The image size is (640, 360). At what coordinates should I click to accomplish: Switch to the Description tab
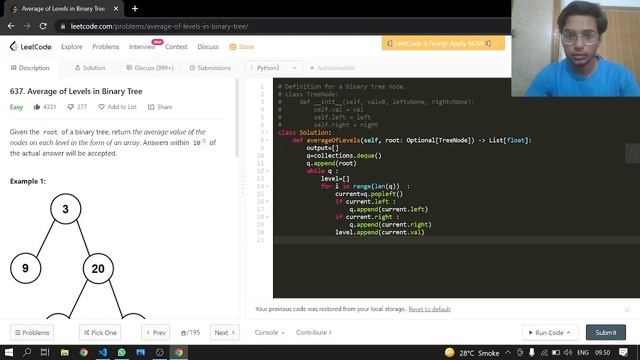pos(30,68)
